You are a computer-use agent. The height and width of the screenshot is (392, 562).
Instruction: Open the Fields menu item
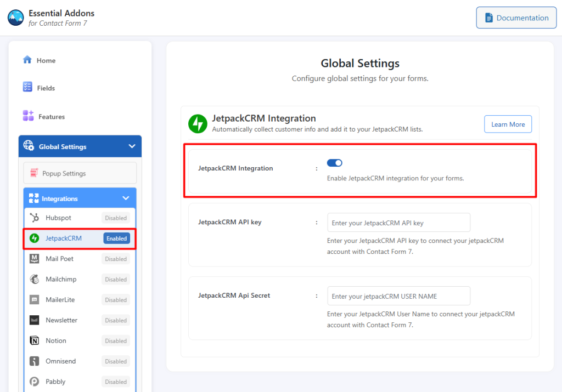46,88
